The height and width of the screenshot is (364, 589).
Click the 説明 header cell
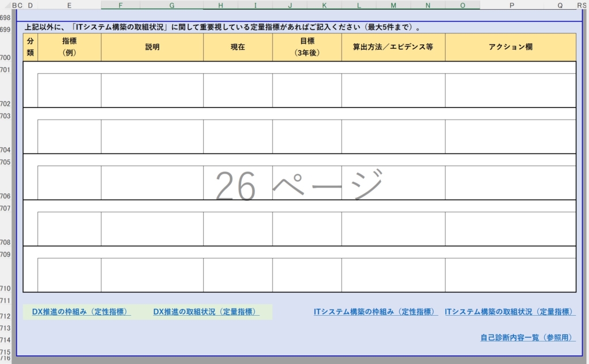click(152, 47)
